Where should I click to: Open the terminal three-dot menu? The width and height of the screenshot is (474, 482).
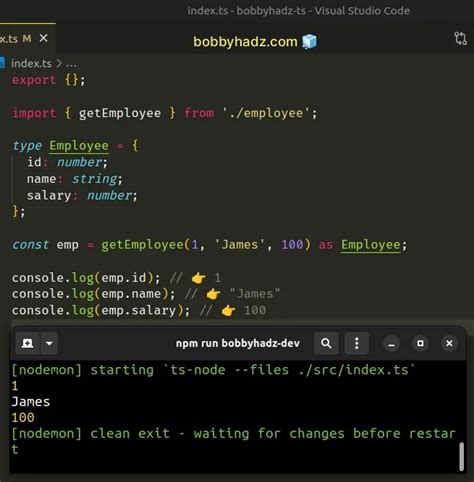[357, 343]
